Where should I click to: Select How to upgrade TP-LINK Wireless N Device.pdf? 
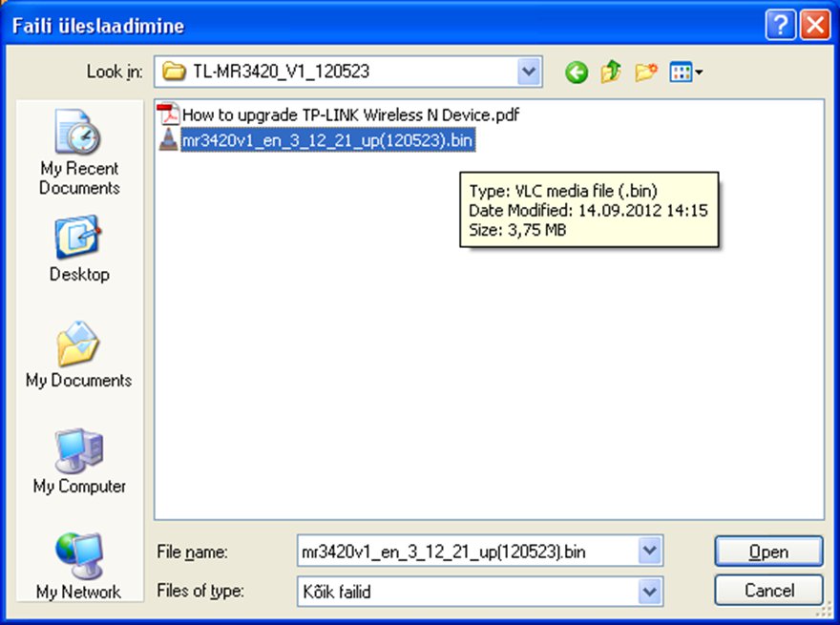350,115
